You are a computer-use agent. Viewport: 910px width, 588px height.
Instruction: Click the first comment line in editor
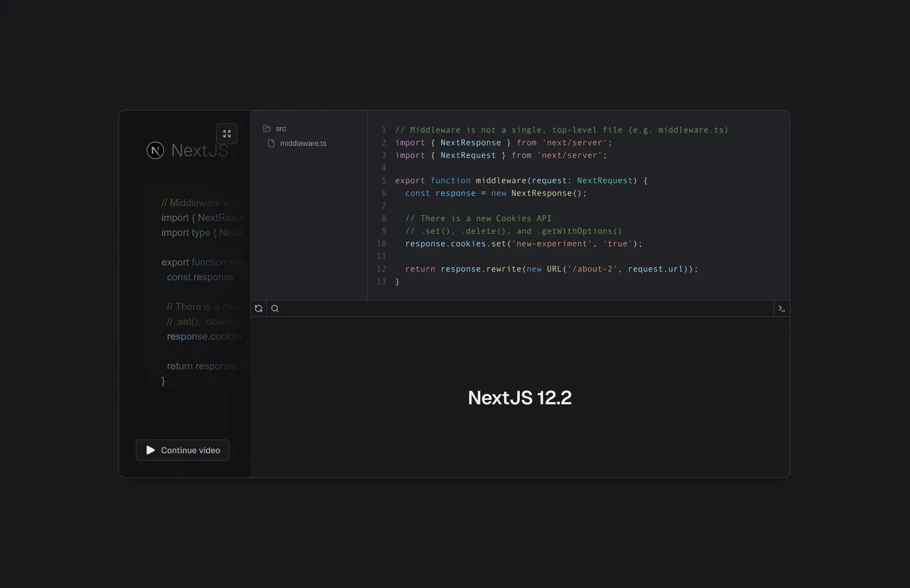tap(561, 130)
